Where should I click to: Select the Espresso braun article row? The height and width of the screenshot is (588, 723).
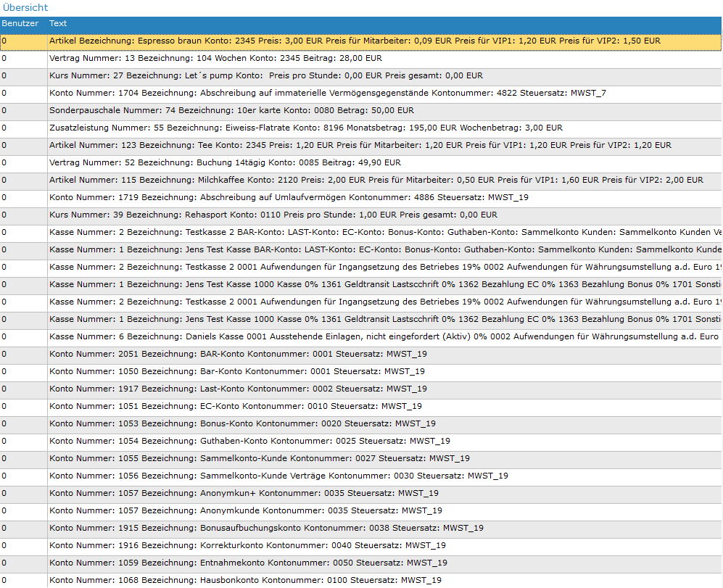pos(360,41)
